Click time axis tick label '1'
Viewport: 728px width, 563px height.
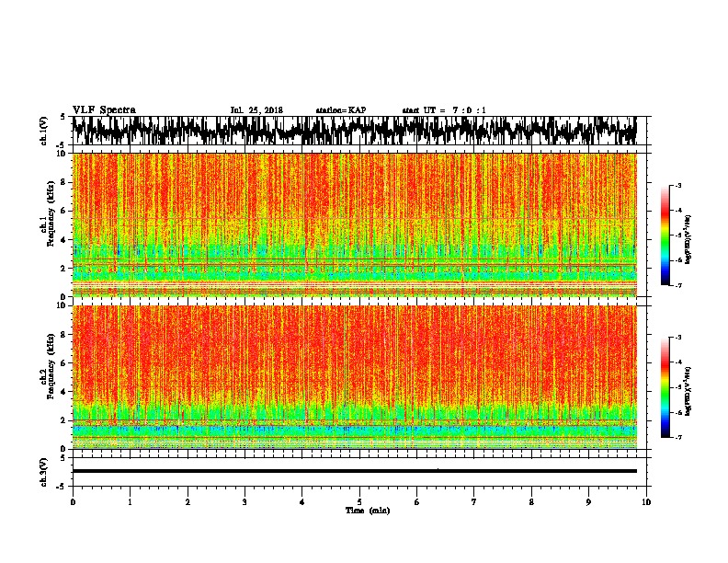click(130, 502)
